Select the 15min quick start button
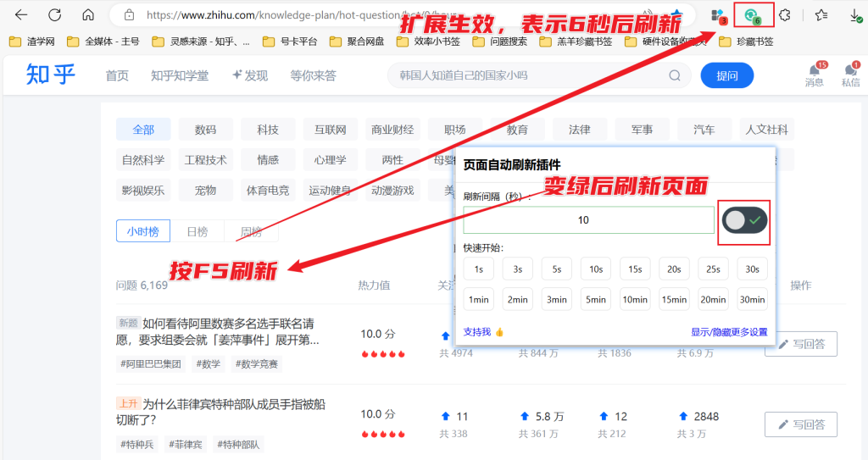The height and width of the screenshot is (460, 868). (x=674, y=300)
